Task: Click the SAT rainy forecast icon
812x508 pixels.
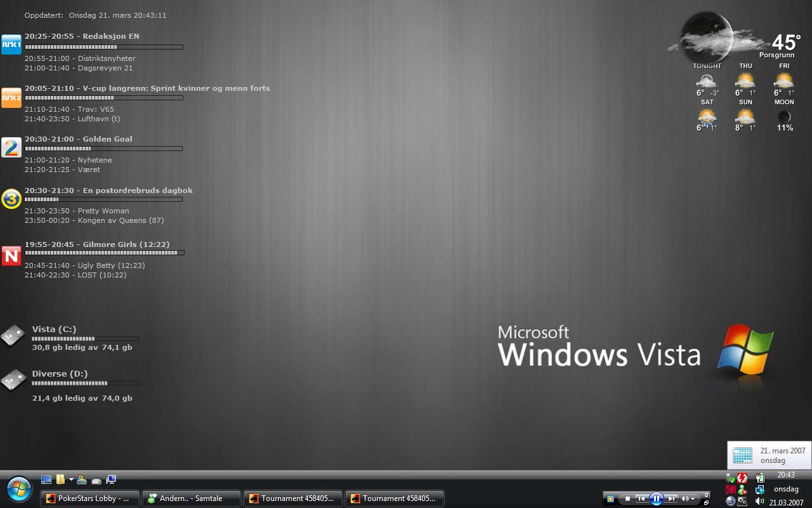Action: 707,117
